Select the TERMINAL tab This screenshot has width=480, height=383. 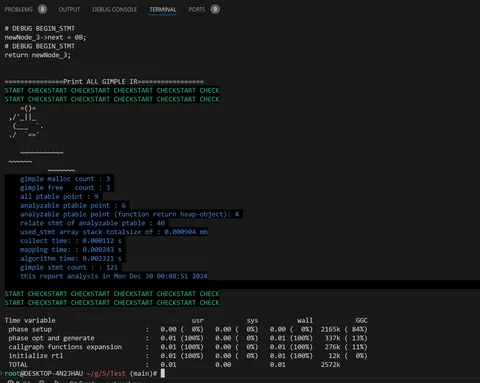(163, 9)
